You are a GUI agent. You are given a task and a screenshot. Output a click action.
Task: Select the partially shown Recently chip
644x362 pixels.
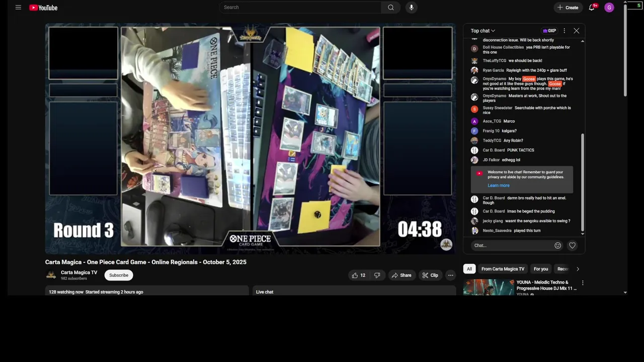pos(562,269)
